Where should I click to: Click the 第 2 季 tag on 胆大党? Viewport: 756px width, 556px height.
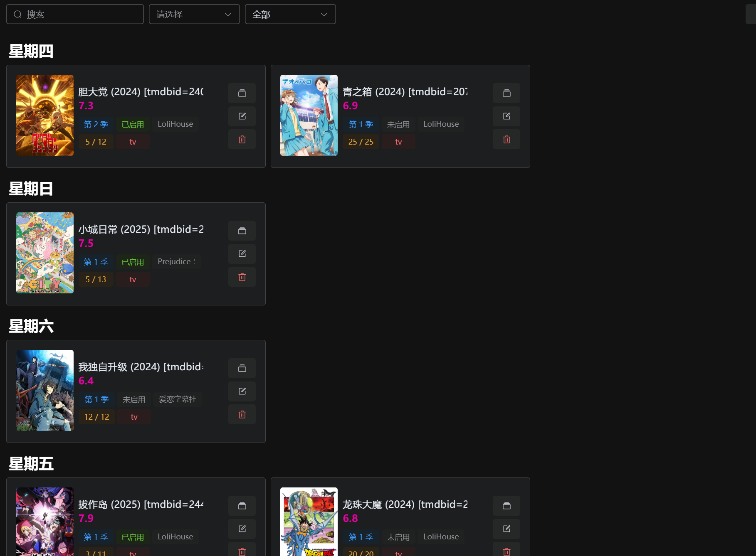click(96, 124)
